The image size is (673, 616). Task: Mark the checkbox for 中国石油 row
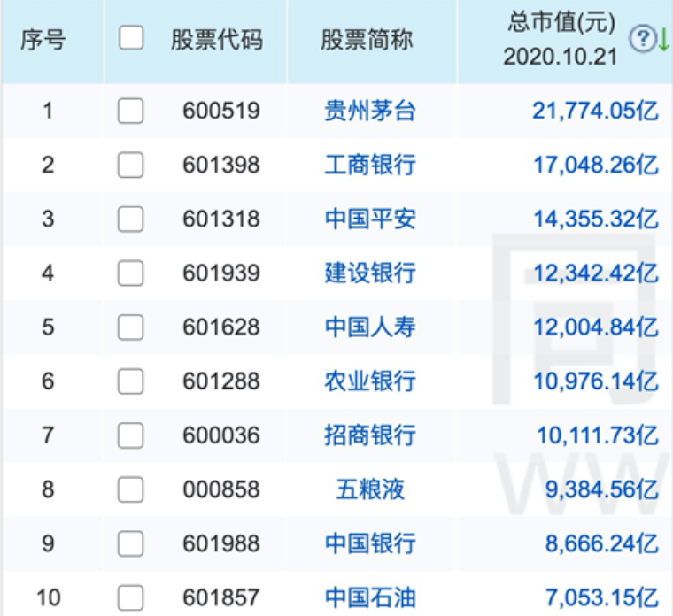[x=131, y=597]
